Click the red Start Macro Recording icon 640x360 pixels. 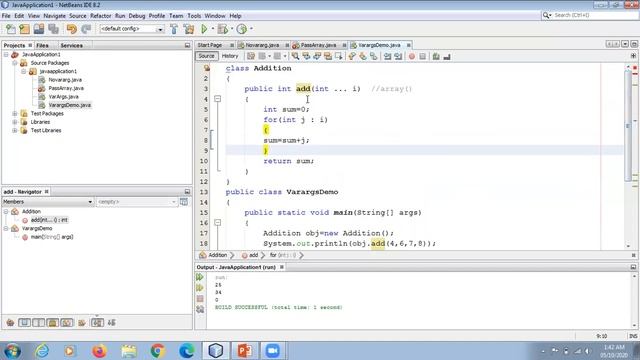(411, 56)
